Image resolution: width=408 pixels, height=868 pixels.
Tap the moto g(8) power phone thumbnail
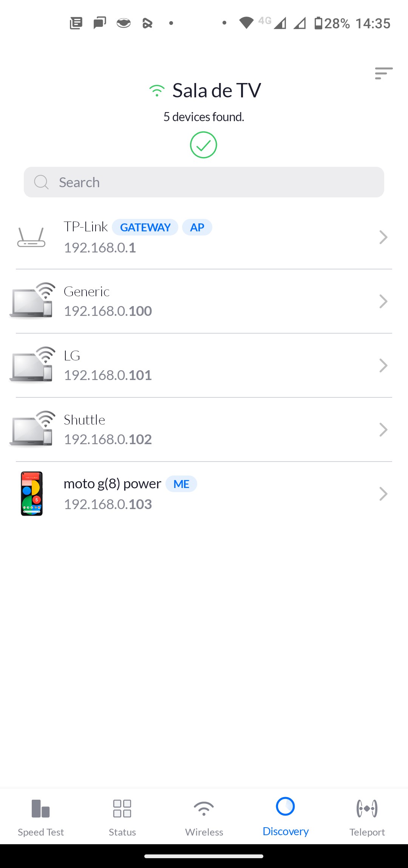click(32, 494)
